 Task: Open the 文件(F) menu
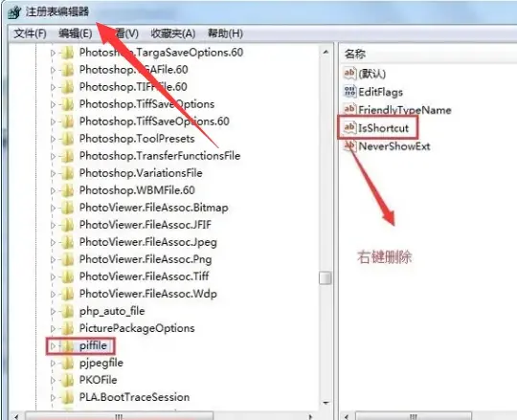[31, 33]
